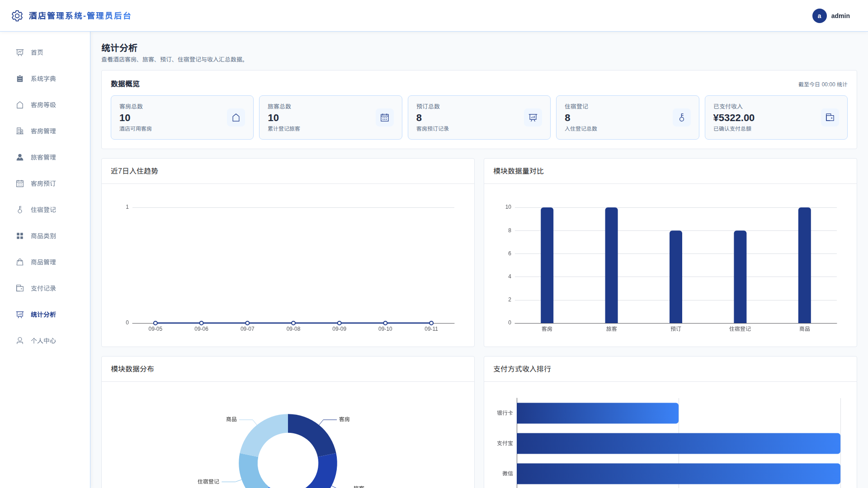Click 客房预订记录 caption text
Screen dimensions: 868x488
(x=433, y=129)
